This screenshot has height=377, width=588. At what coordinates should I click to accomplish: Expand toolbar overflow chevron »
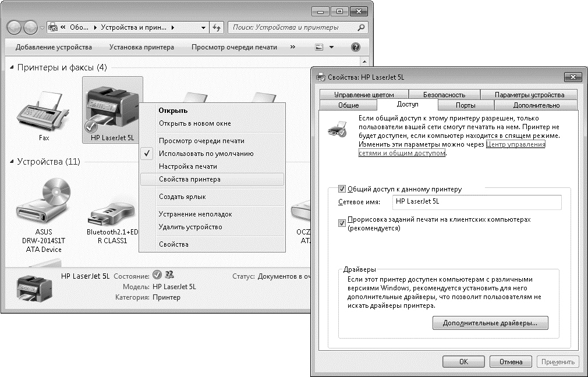pos(292,47)
